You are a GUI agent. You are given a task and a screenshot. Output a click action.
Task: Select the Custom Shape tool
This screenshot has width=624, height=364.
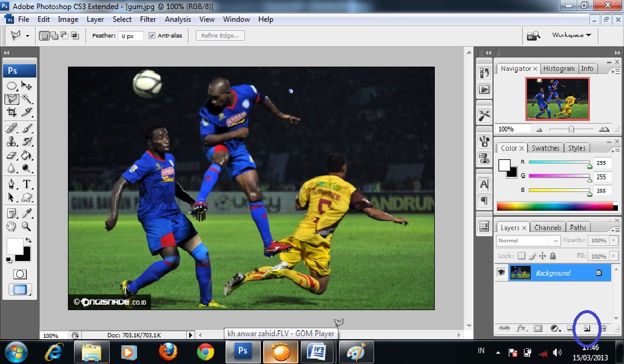27,197
